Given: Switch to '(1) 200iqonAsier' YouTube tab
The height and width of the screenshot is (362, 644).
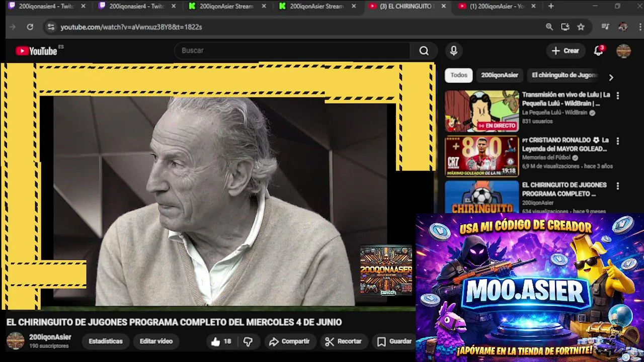Looking at the screenshot, I should click(496, 6).
